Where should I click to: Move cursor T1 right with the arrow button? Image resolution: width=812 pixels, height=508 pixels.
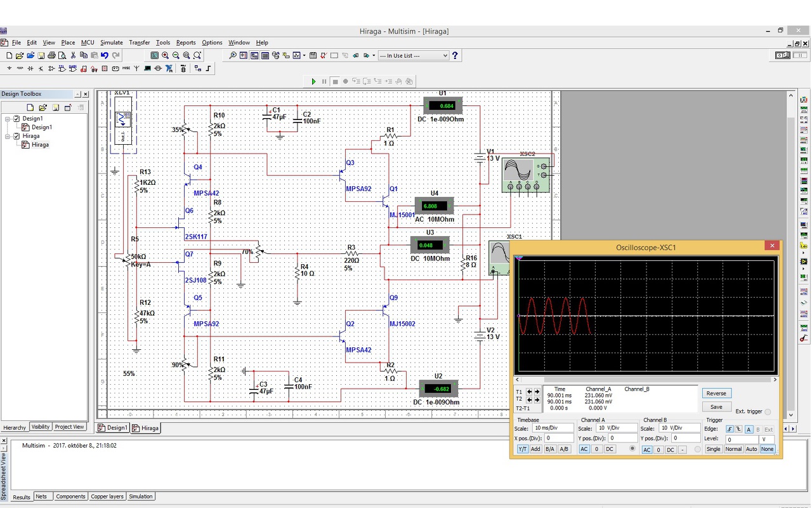[x=537, y=392]
